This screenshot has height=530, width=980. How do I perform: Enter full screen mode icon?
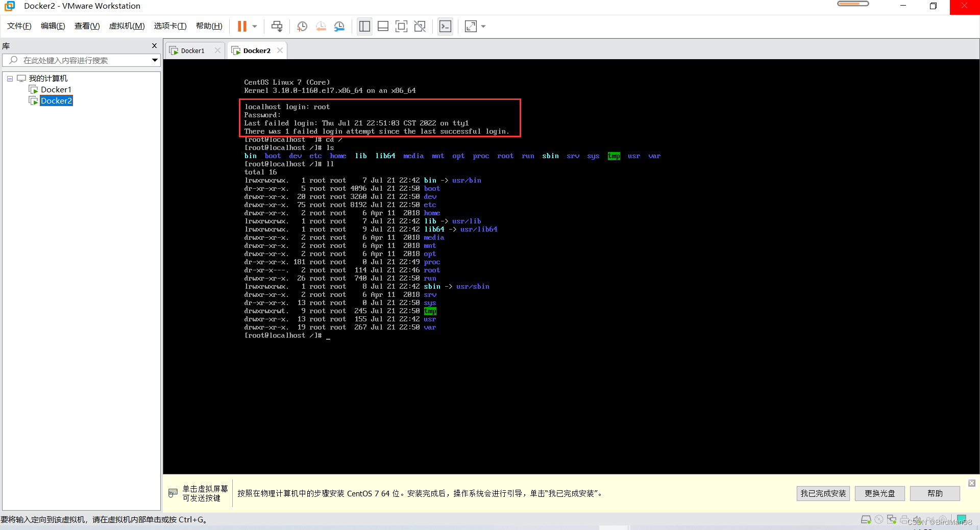(x=401, y=27)
